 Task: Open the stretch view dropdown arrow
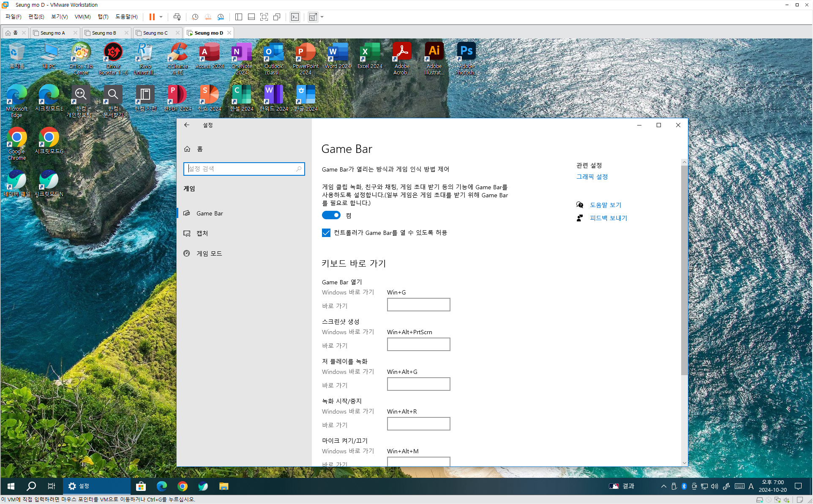pos(322,17)
